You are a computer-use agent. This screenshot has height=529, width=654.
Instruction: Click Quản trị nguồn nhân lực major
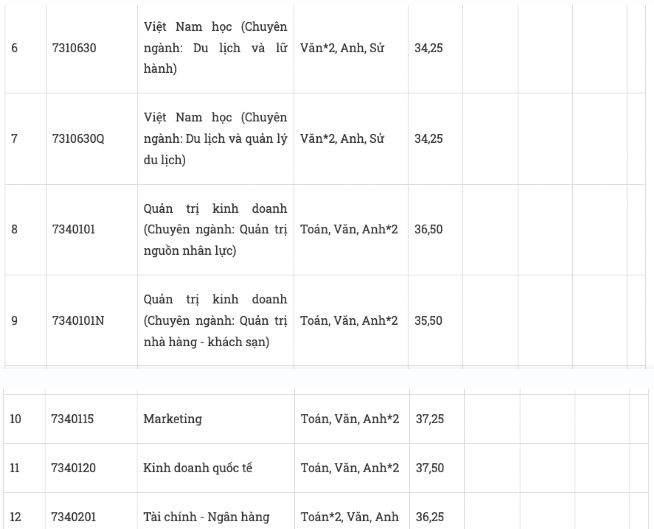(215, 230)
